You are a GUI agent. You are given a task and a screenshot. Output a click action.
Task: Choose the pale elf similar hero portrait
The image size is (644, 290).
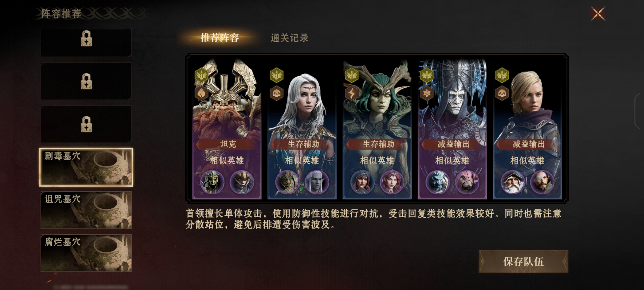pyautogui.click(x=317, y=182)
